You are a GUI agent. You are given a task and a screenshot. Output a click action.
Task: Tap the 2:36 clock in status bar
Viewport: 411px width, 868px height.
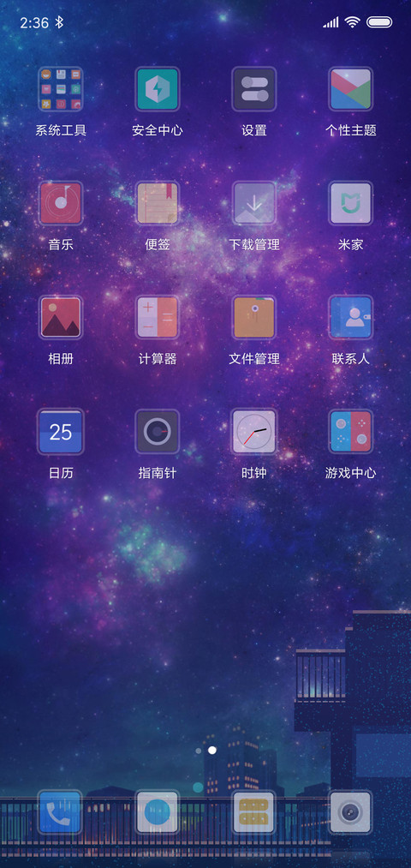point(34,22)
